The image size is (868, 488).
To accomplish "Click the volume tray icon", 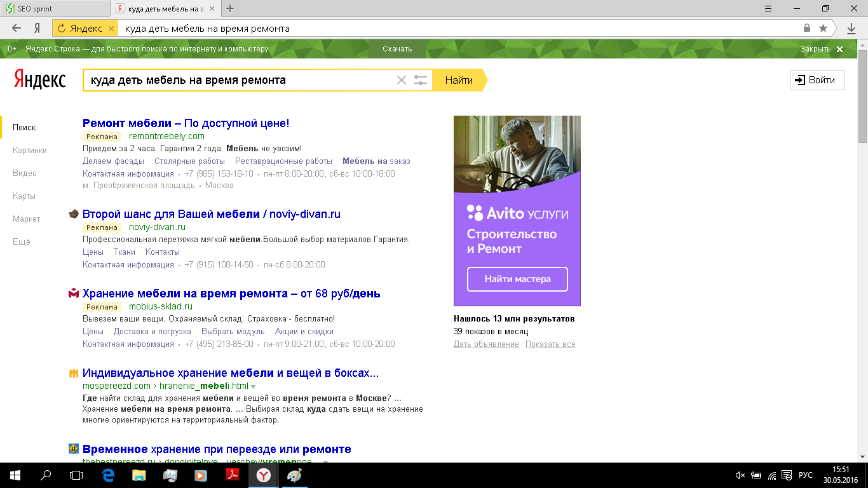I will coord(739,475).
